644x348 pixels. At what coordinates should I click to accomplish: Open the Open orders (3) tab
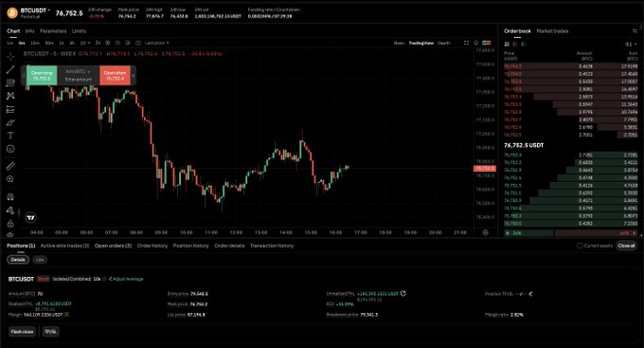click(113, 246)
